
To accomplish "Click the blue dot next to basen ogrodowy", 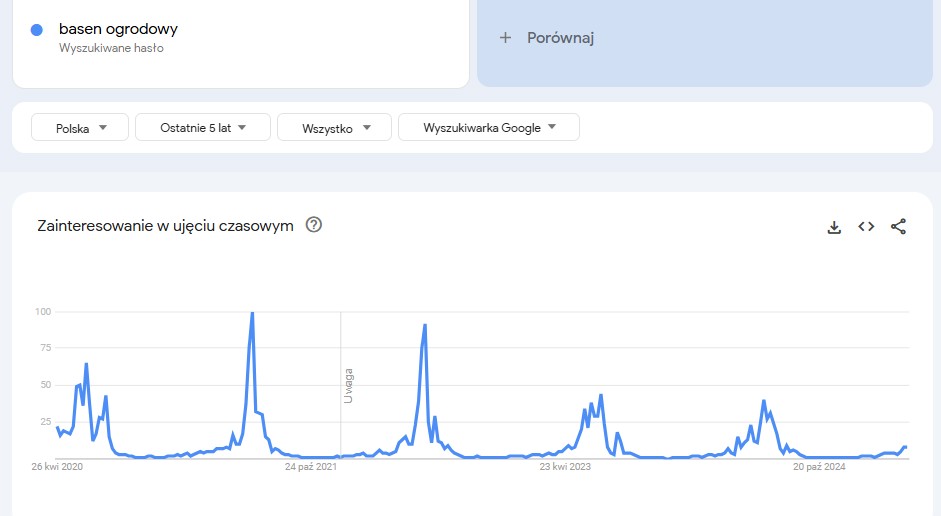I will (37, 30).
